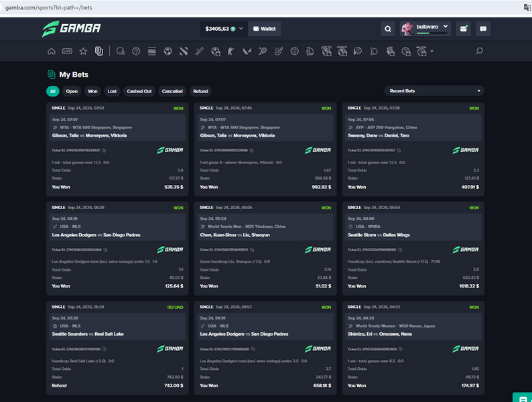Click the 1618.32 $ winnings amount
The image size is (532, 402).
click(469, 286)
